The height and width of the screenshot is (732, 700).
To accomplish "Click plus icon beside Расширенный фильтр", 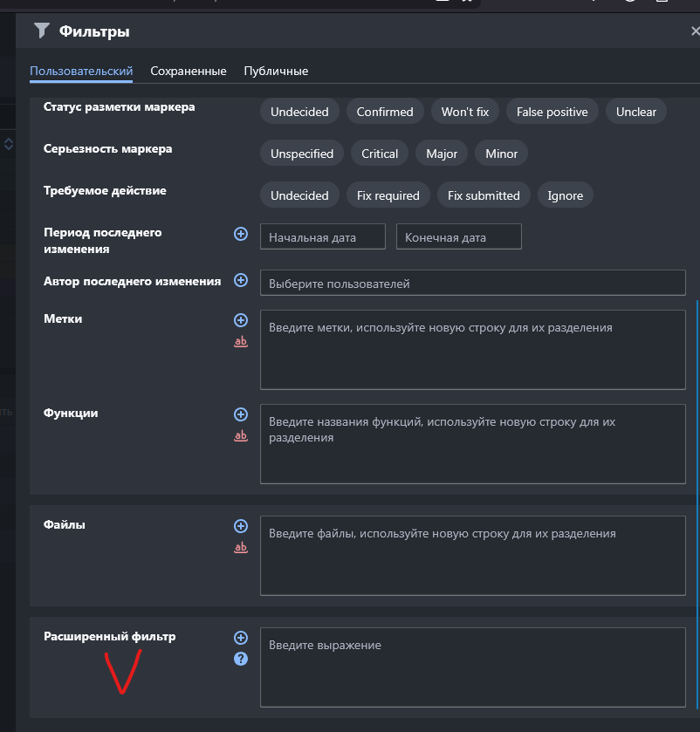I will click(241, 638).
